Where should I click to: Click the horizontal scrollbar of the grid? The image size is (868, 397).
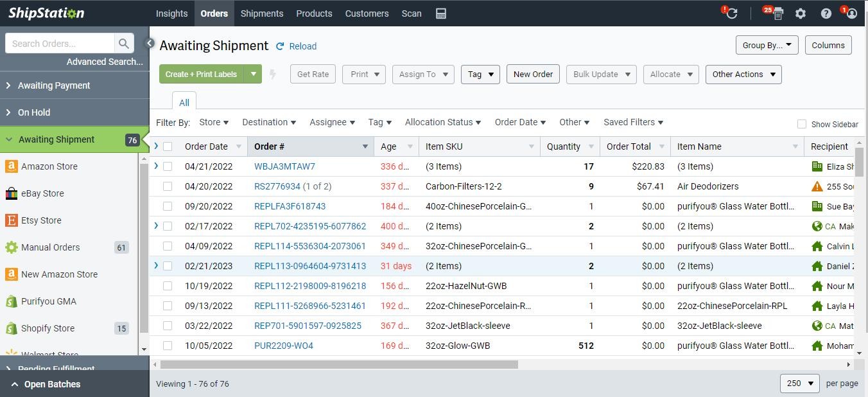click(x=339, y=365)
